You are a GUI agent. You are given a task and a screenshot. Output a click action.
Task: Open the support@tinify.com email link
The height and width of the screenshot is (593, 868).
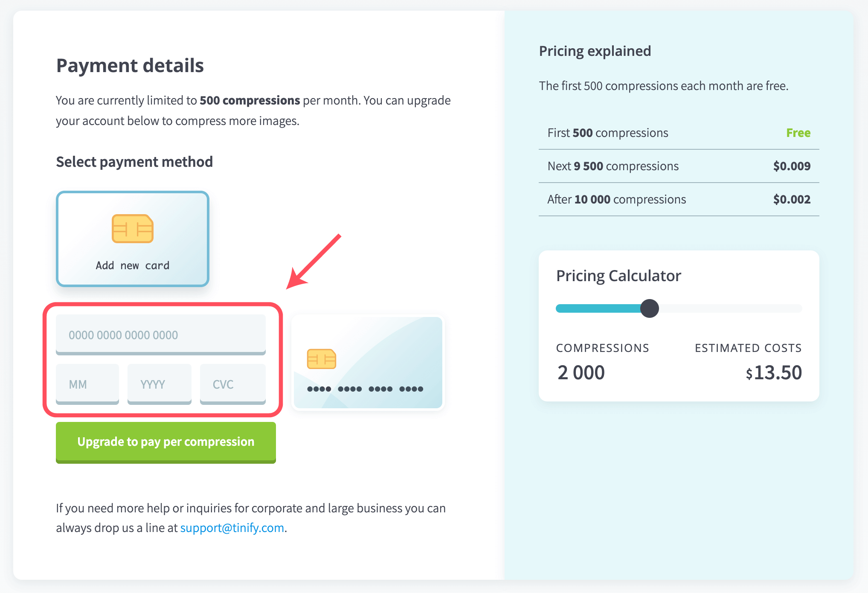pyautogui.click(x=232, y=528)
